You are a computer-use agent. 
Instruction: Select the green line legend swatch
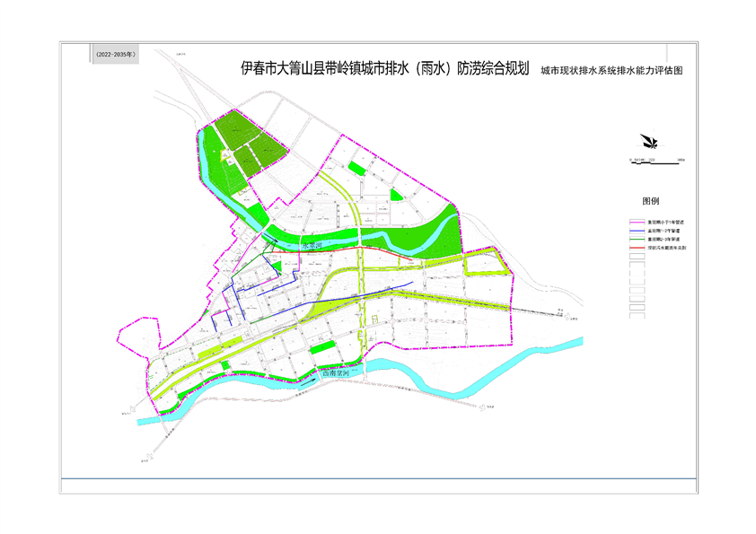(637, 239)
